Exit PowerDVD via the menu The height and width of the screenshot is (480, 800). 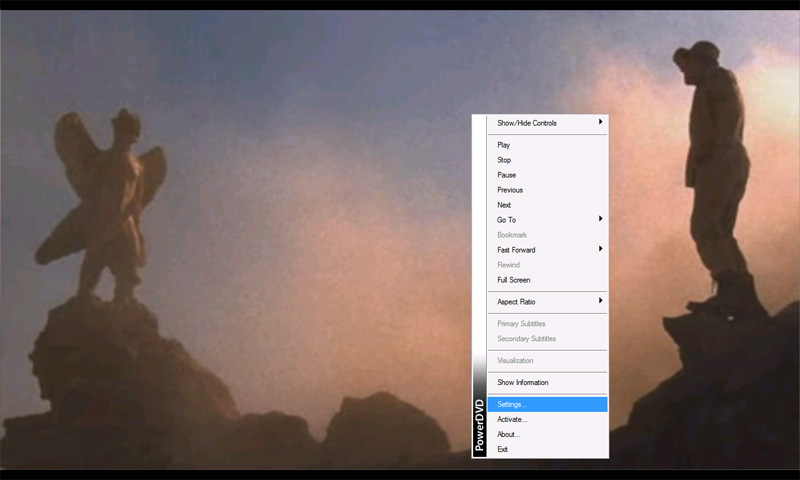547,449
